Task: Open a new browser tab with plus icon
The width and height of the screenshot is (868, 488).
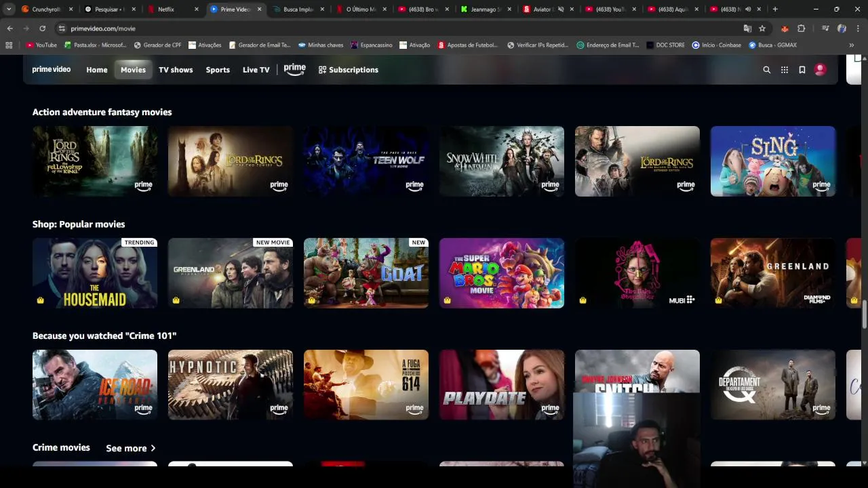Action: coord(775,9)
